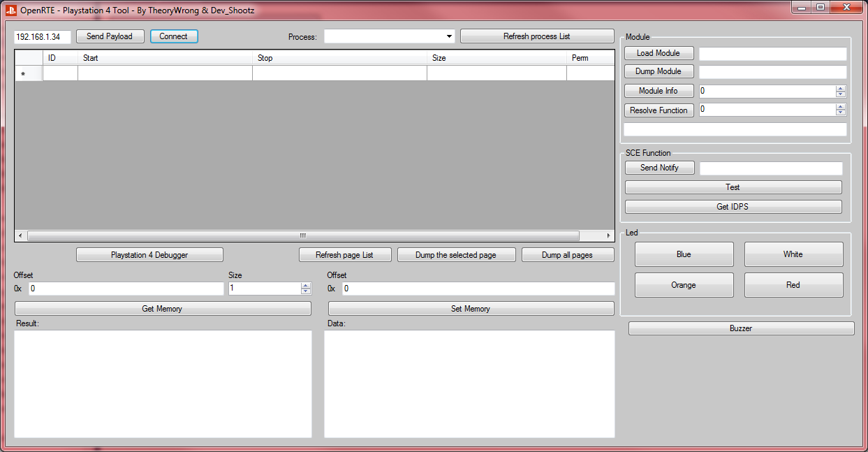Click the Get Memory offset input field

(126, 289)
